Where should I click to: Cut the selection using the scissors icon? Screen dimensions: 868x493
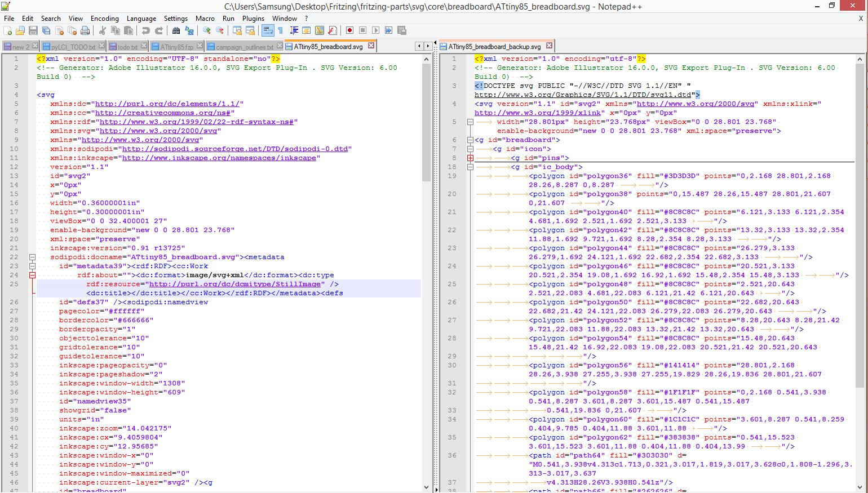pos(103,30)
